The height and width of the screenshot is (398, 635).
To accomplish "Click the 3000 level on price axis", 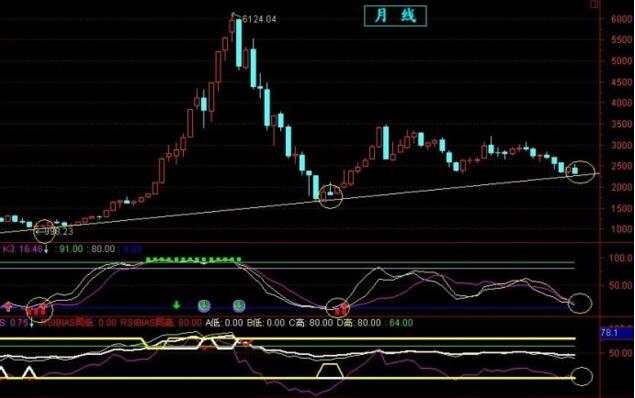I will (621, 145).
